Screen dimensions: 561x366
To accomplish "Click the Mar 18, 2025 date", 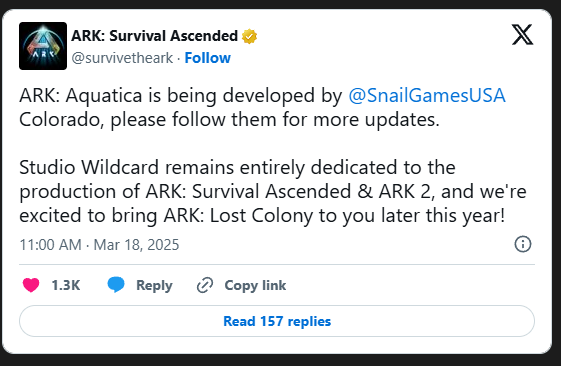I will point(136,245).
